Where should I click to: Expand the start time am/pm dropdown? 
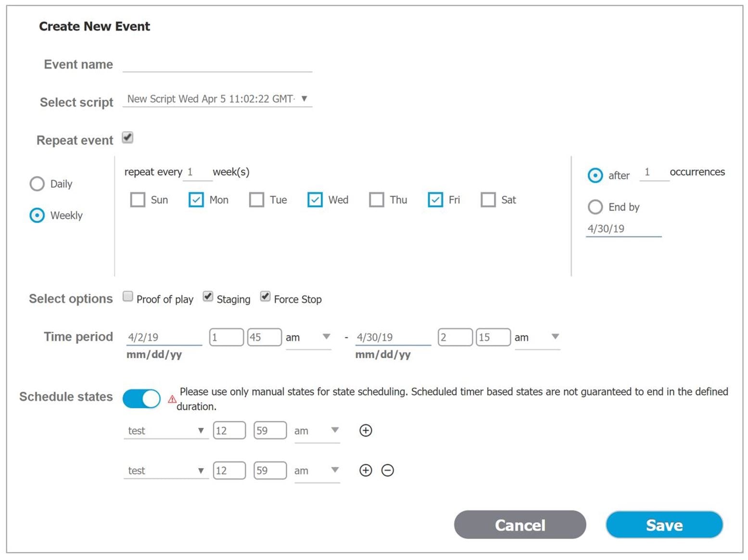pyautogui.click(x=308, y=337)
